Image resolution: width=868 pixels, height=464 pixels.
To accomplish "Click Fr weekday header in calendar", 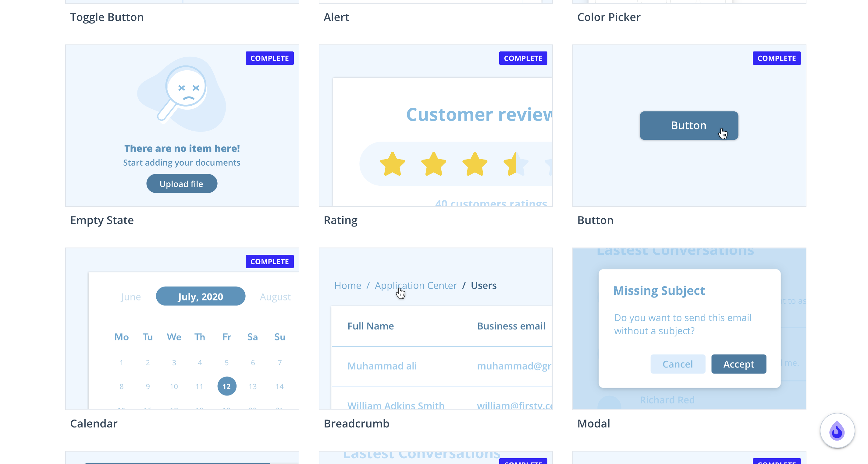I will (x=227, y=337).
